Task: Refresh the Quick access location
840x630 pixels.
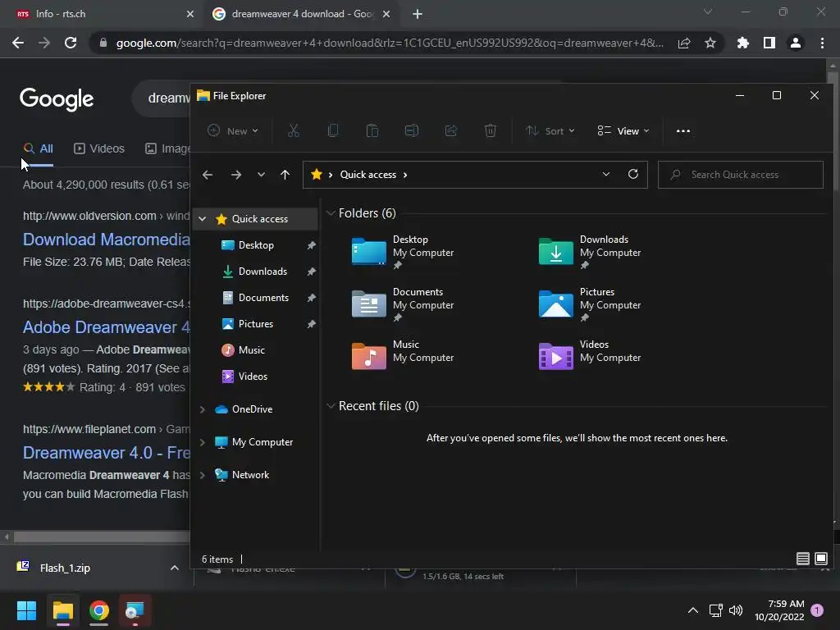Action: [x=633, y=174]
